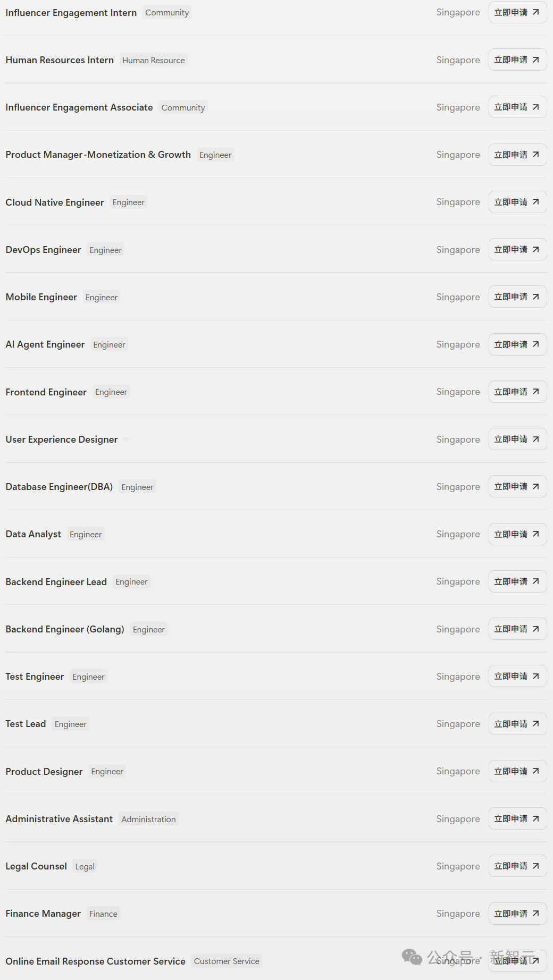
Task: Open Product Manager-Monetization & Growth listing
Action: 98,155
